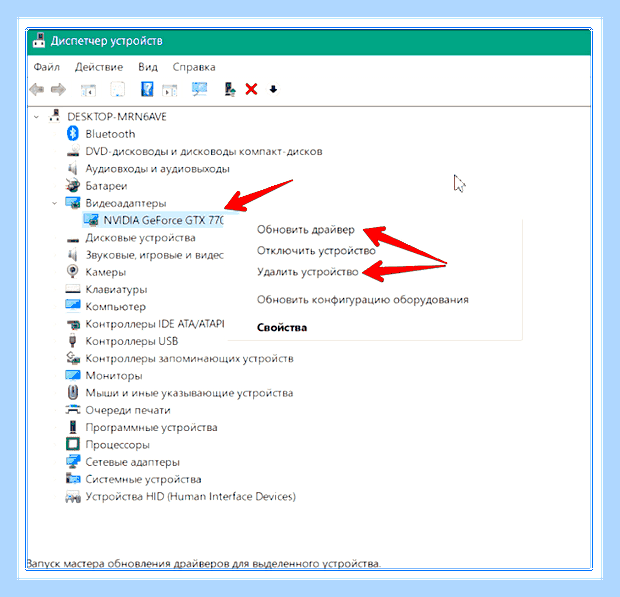Screen dimensions: 620x597
Task: Select Звуковые, игровые и видео row
Action: [154, 255]
